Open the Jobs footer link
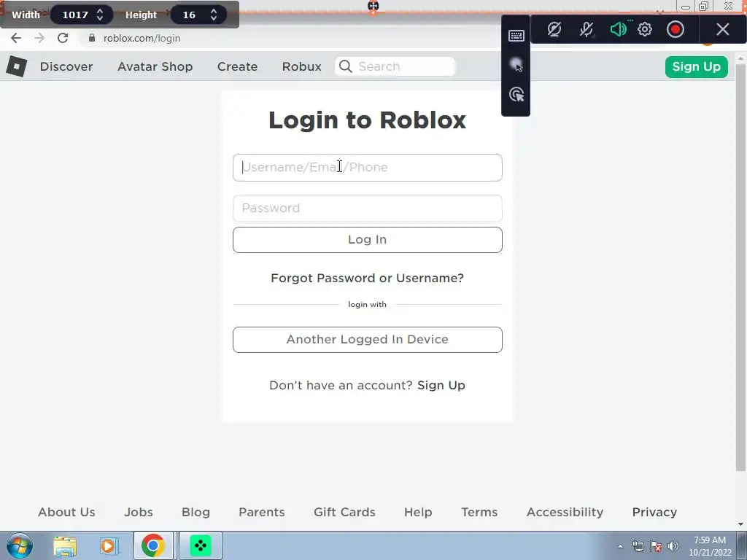This screenshot has width=747, height=560. pyautogui.click(x=139, y=512)
